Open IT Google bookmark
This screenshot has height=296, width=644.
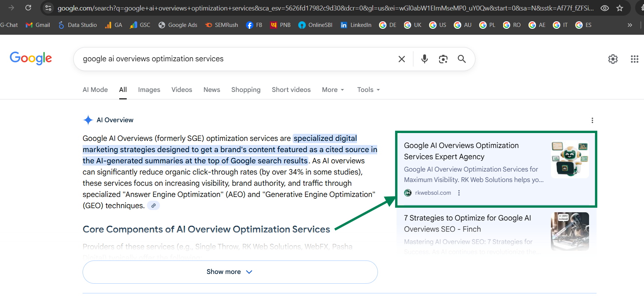560,25
